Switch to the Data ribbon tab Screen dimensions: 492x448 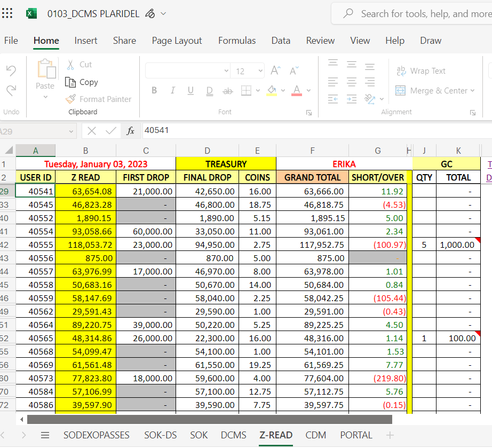pyautogui.click(x=281, y=41)
